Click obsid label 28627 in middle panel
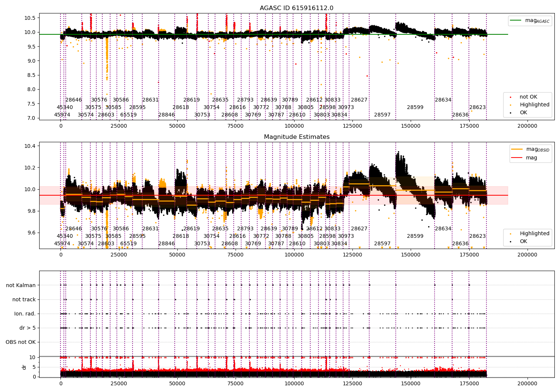560x392 pixels. (x=359, y=228)
